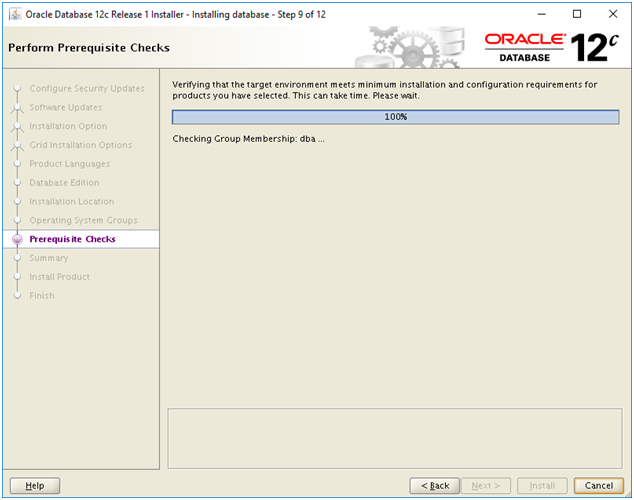Select Configure Security Updates step
This screenshot has width=634, height=500.
pyautogui.click(x=87, y=89)
